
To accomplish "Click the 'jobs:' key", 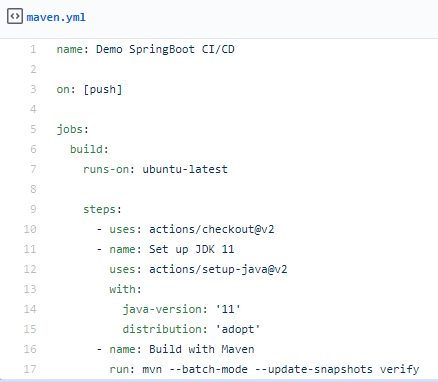I will click(x=73, y=130).
